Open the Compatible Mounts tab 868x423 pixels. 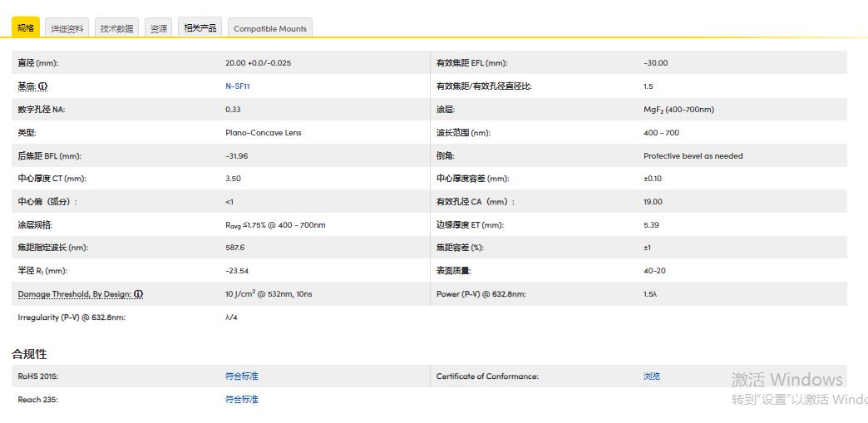[x=269, y=28]
